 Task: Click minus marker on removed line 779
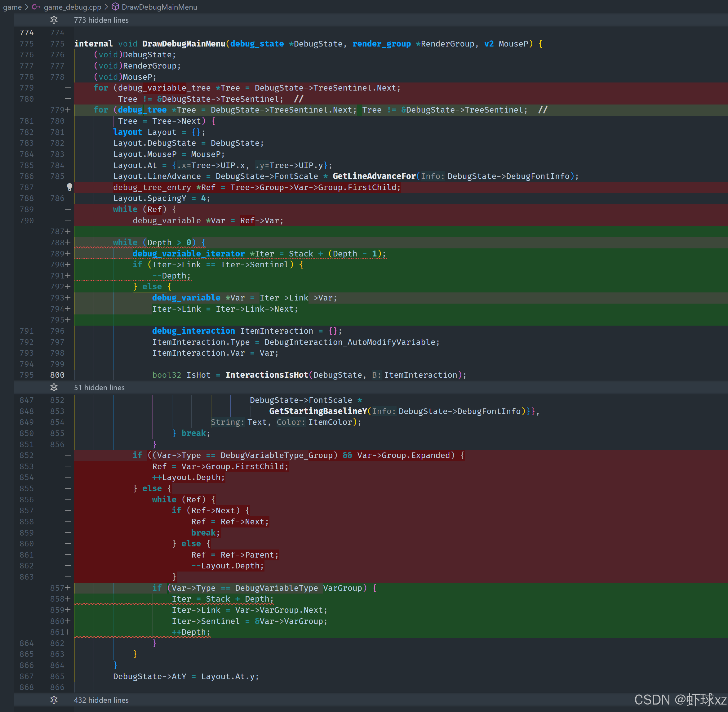click(x=68, y=88)
